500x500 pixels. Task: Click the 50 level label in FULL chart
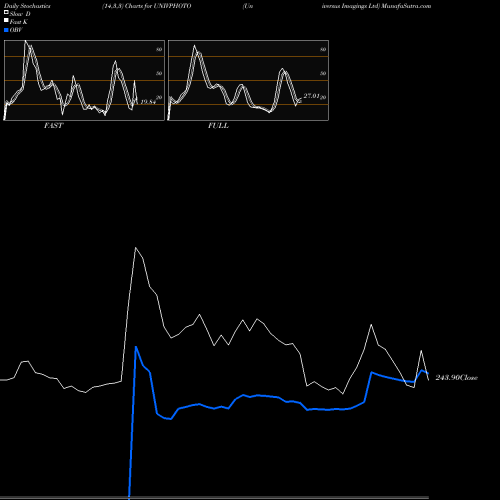pyautogui.click(x=323, y=73)
